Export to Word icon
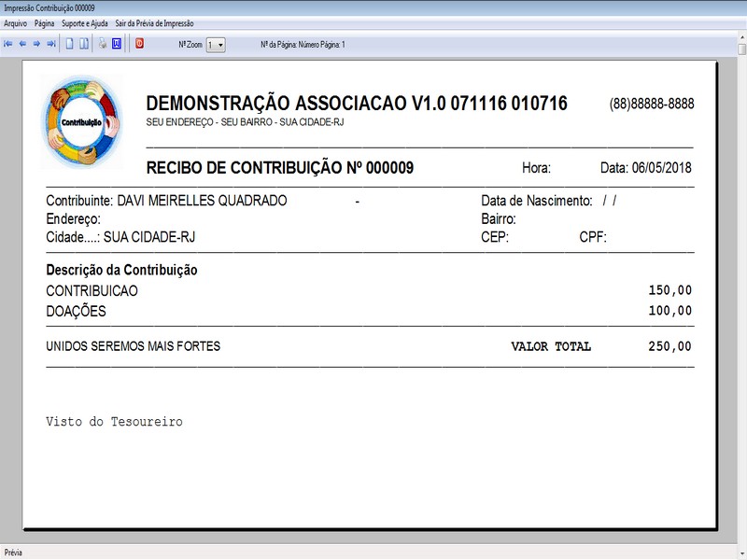This screenshot has width=747, height=560. [117, 44]
